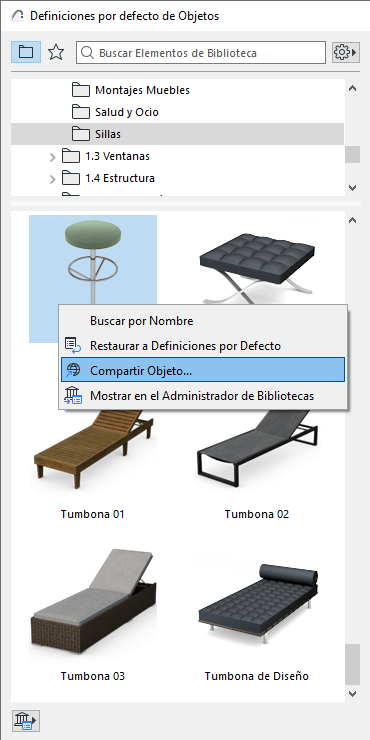Select the Sillas folder
This screenshot has width=370, height=740.
point(177,134)
